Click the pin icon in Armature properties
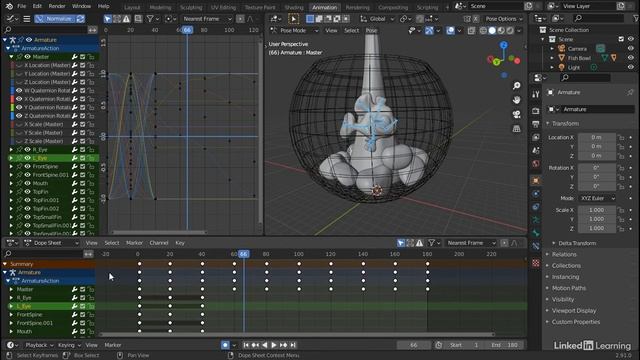Viewport: 640px width, 360px height. coord(630,93)
